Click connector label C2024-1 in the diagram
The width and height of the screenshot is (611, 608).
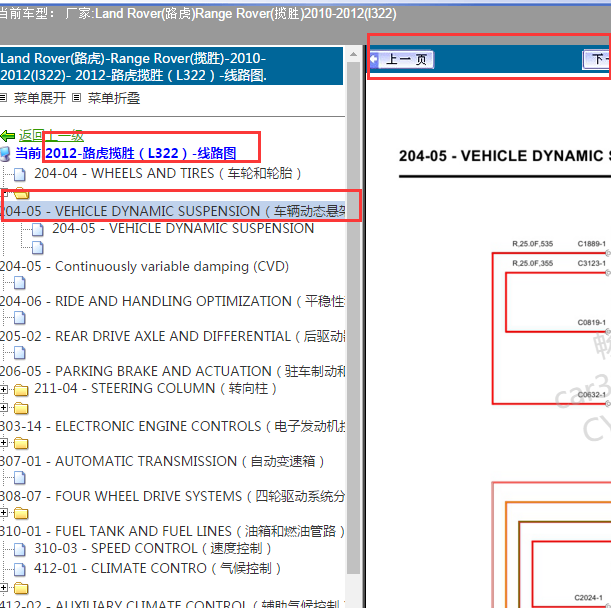588,598
